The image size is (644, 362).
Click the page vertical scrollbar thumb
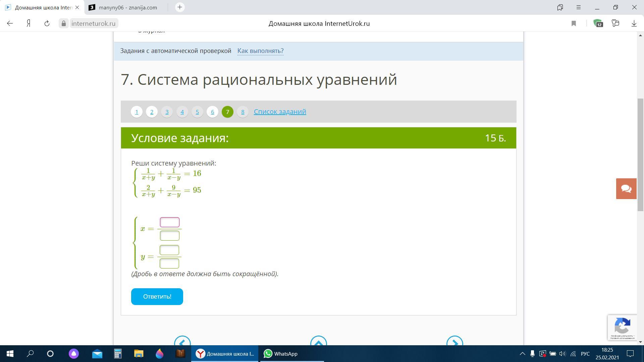click(x=640, y=154)
